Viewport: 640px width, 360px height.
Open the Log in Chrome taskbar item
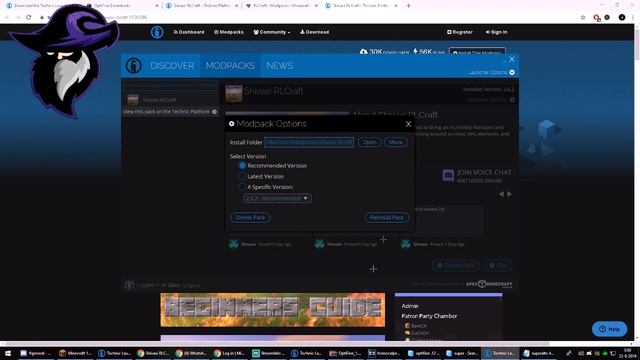230,353
